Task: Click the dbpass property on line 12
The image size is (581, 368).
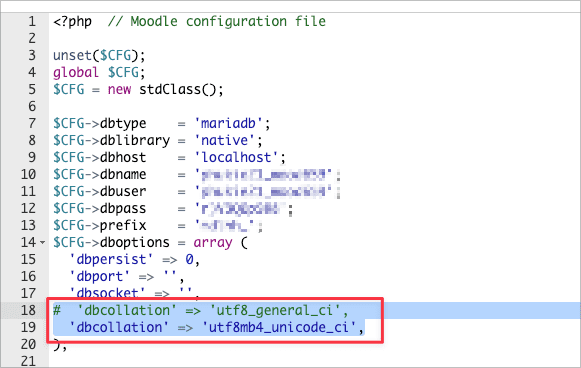Action: pos(123,209)
